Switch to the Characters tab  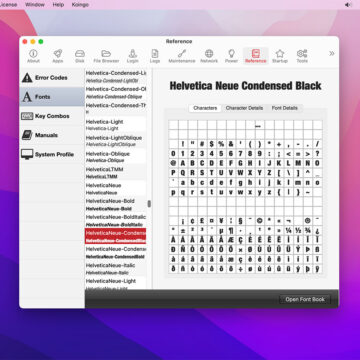[x=205, y=108]
